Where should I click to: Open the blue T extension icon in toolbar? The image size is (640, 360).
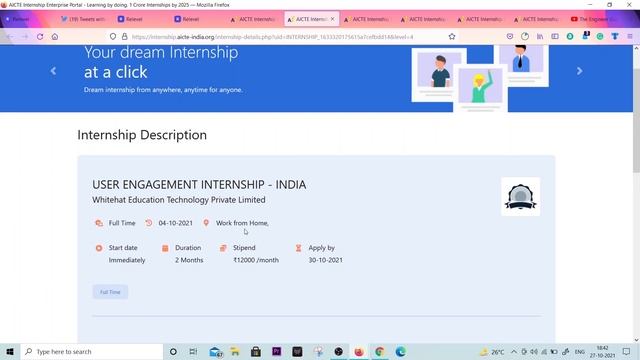tap(615, 37)
